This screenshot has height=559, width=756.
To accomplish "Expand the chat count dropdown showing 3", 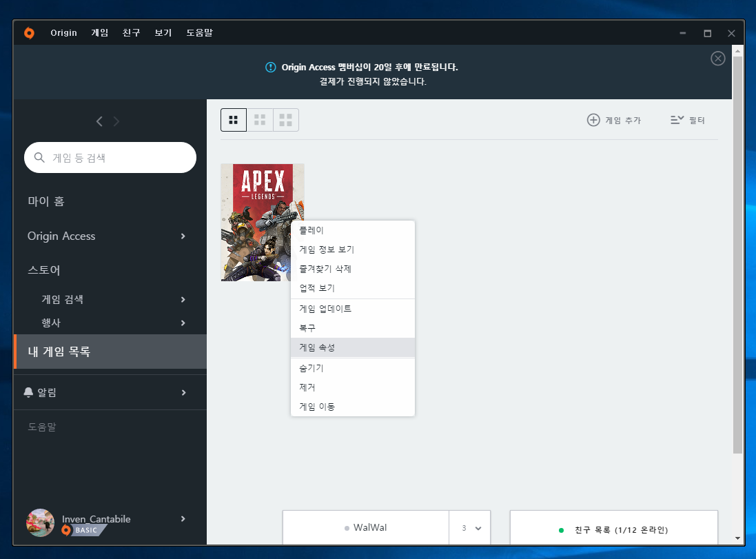I will pos(470,528).
